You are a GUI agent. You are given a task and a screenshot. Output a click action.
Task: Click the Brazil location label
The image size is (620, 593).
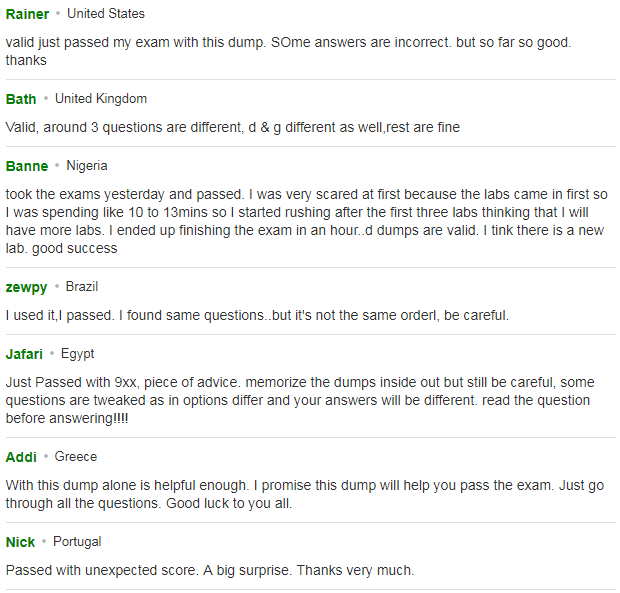(x=81, y=287)
